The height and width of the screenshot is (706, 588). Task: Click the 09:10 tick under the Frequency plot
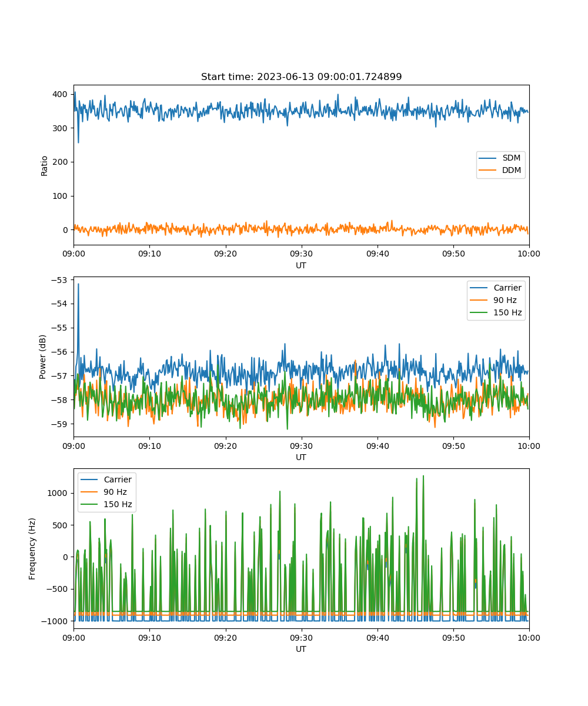(149, 637)
